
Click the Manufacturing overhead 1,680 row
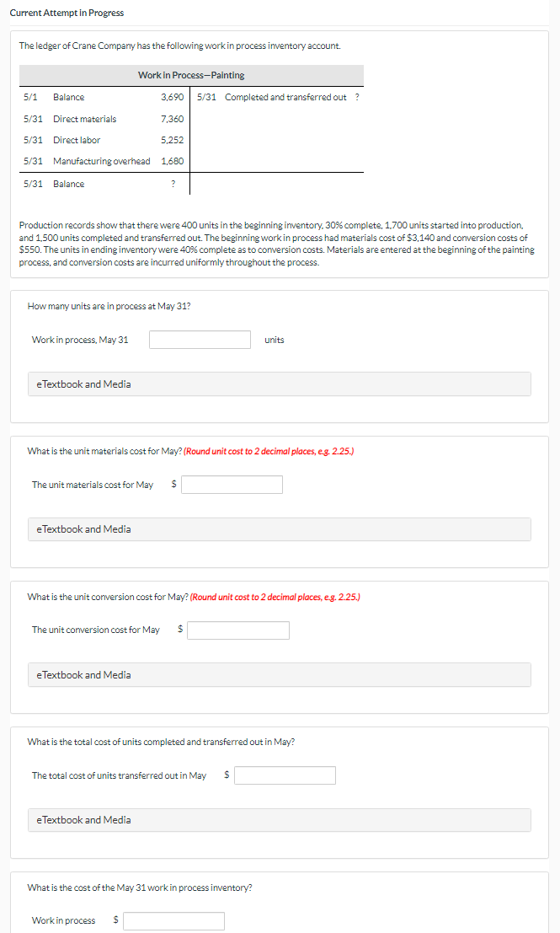click(x=101, y=160)
